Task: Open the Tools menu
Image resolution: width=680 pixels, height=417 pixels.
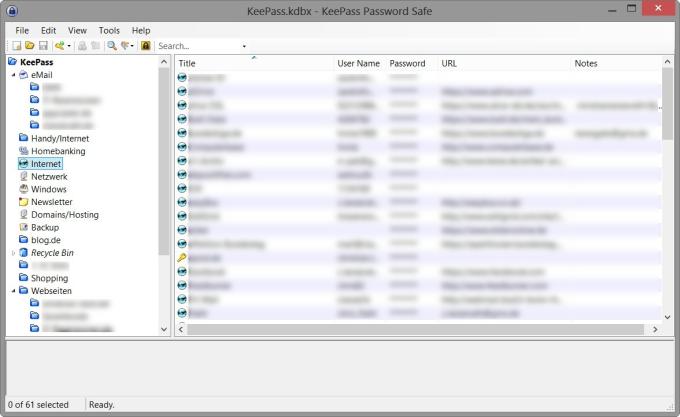Action: pos(109,30)
